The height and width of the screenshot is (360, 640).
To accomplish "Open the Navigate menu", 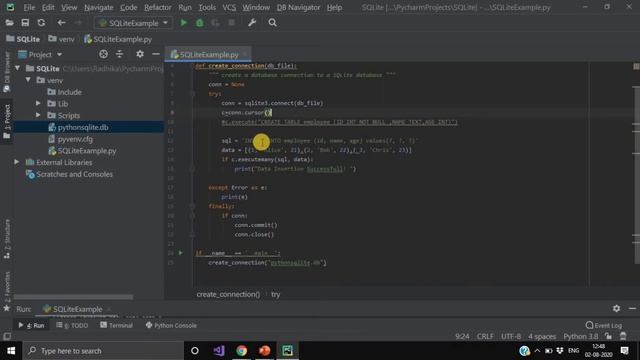I will point(98,7).
